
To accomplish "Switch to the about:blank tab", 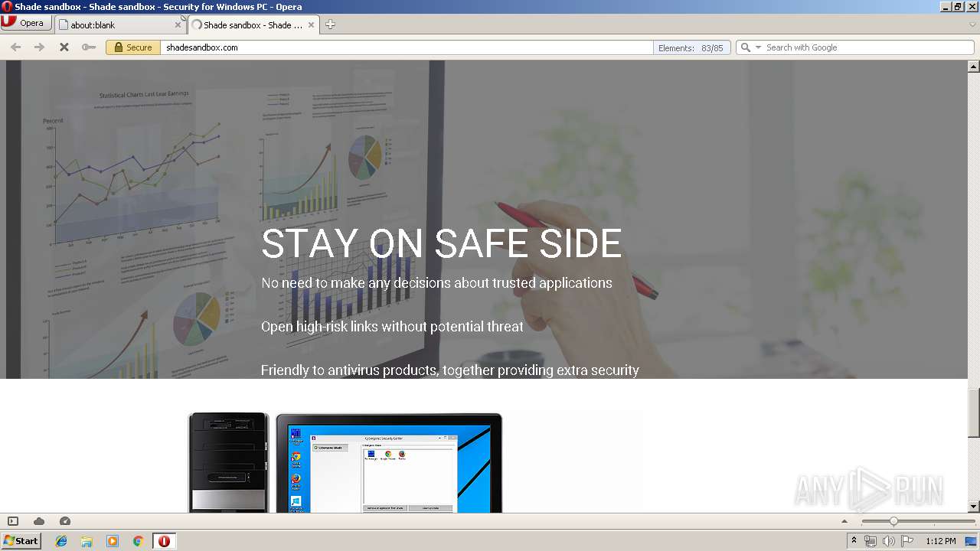I will tap(119, 24).
